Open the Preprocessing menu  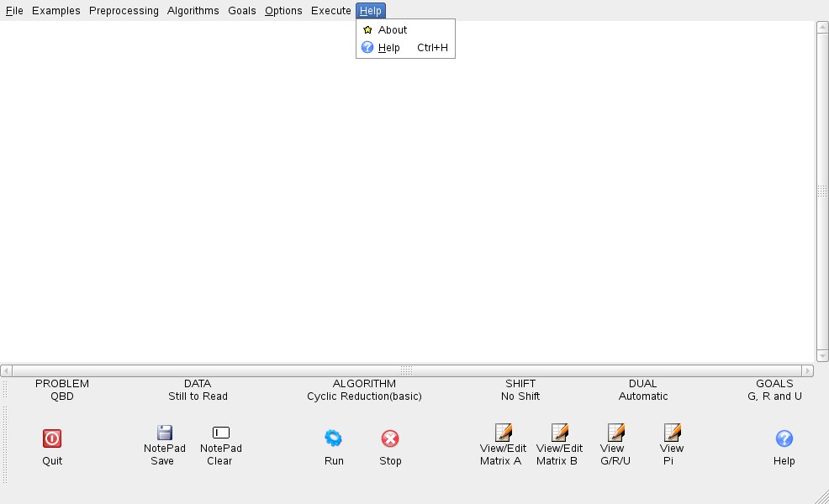(x=124, y=10)
